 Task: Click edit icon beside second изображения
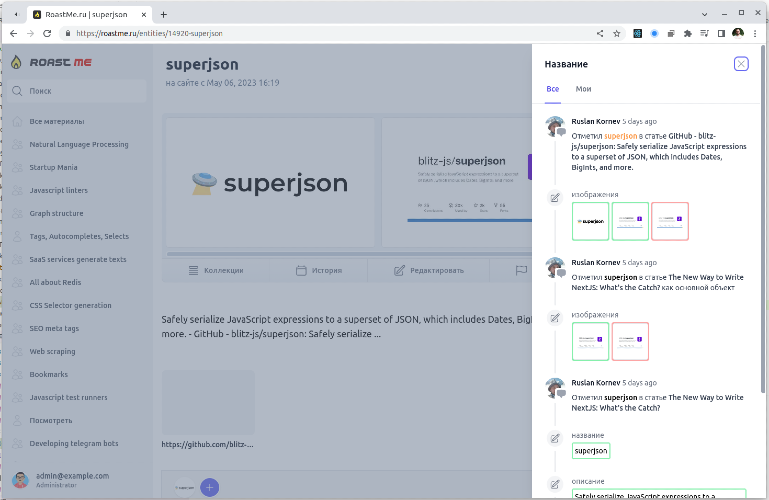(x=555, y=318)
